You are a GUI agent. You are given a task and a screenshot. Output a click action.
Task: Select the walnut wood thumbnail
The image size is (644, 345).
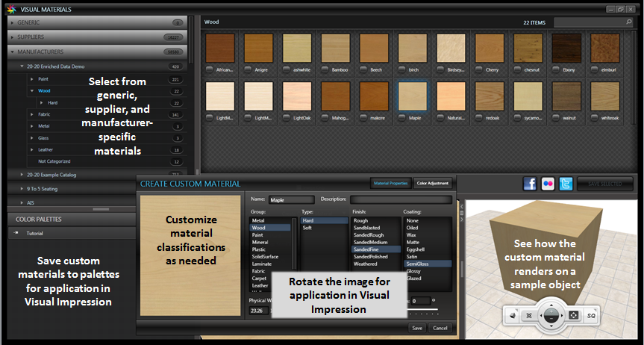click(x=567, y=96)
